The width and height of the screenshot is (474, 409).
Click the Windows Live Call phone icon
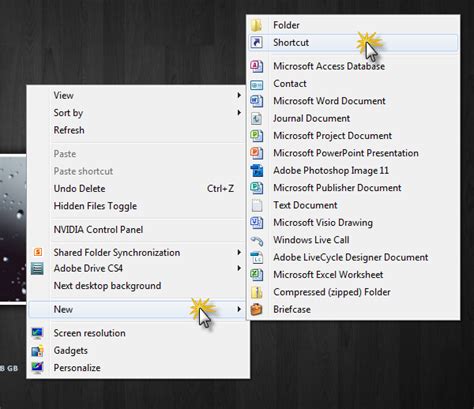pos(256,240)
